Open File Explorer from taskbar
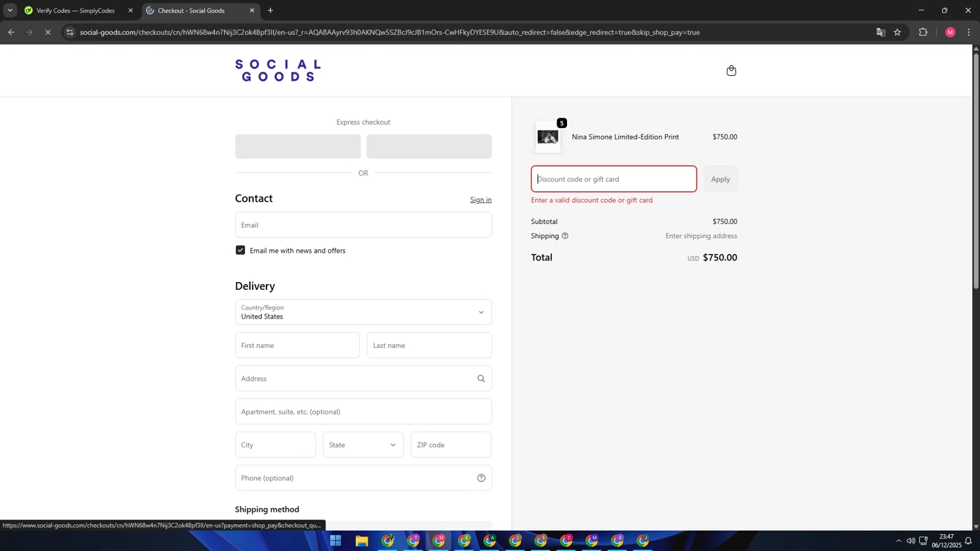Image resolution: width=980 pixels, height=551 pixels. coord(361,541)
